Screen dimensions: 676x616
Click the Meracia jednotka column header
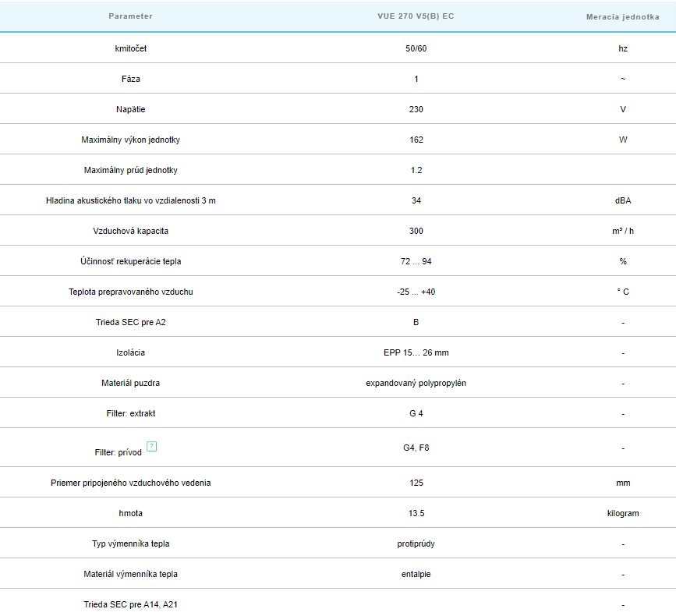pos(622,17)
